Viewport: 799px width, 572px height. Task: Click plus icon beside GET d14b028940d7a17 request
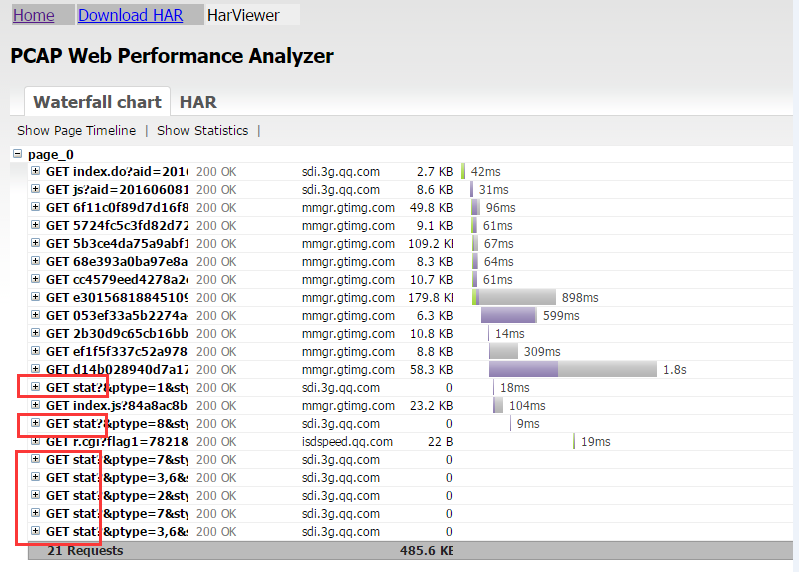[36, 369]
